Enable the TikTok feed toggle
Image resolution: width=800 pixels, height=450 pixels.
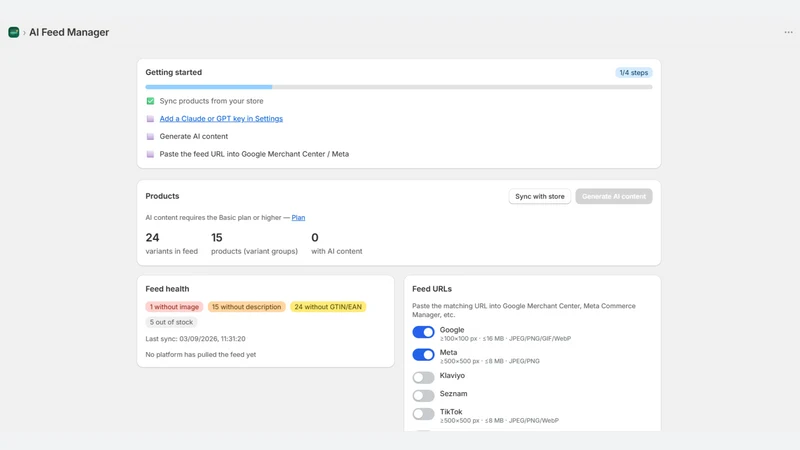click(423, 414)
